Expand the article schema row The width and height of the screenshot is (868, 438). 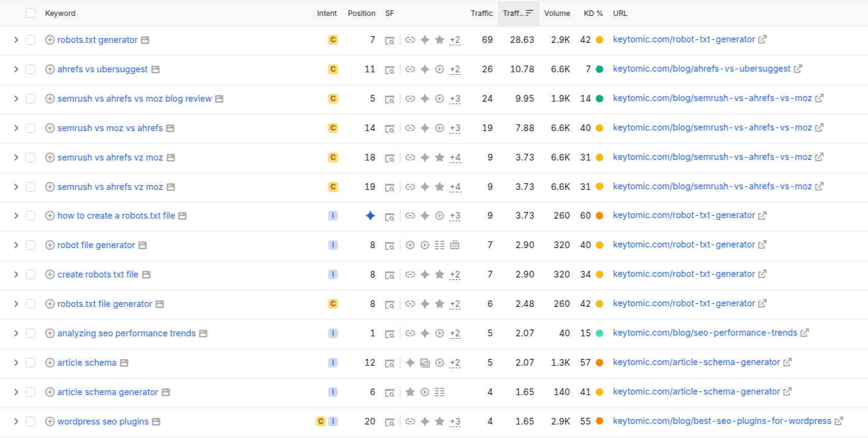[17, 363]
